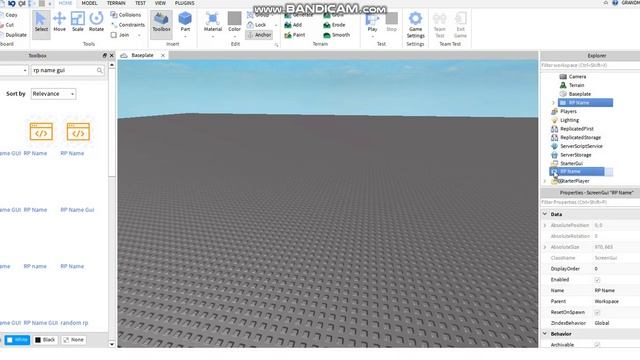
Task: Collapse the Data properties section
Action: tap(545, 214)
